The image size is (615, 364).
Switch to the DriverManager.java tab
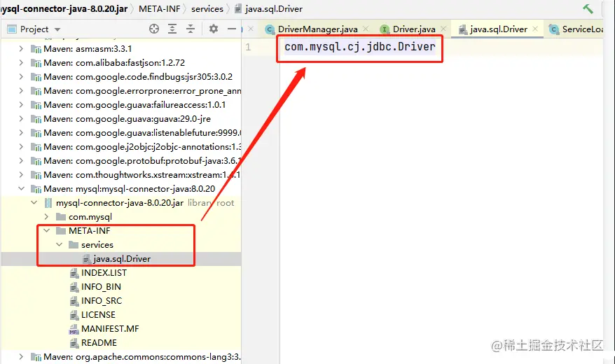click(318, 29)
